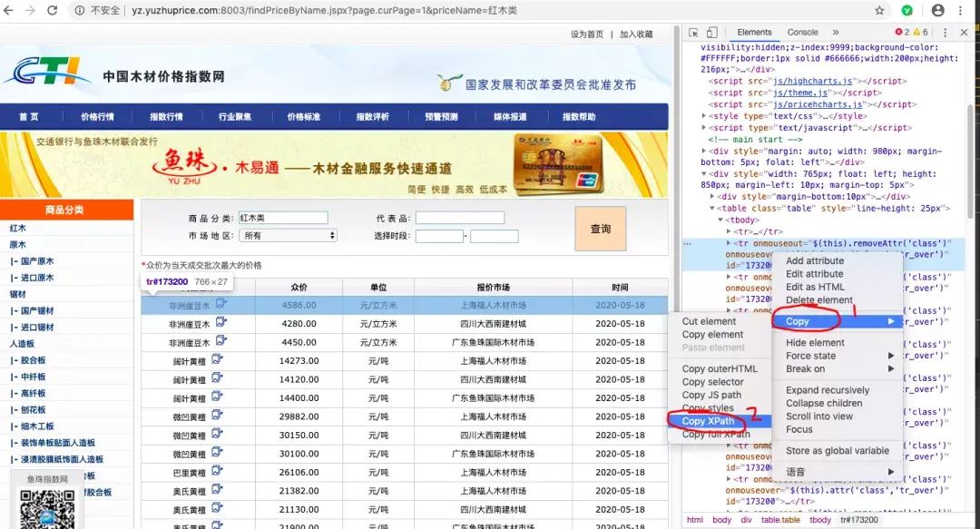Image resolution: width=980 pixels, height=529 pixels.
Task: Open 指数行情 navigation link
Action: pyautogui.click(x=166, y=117)
